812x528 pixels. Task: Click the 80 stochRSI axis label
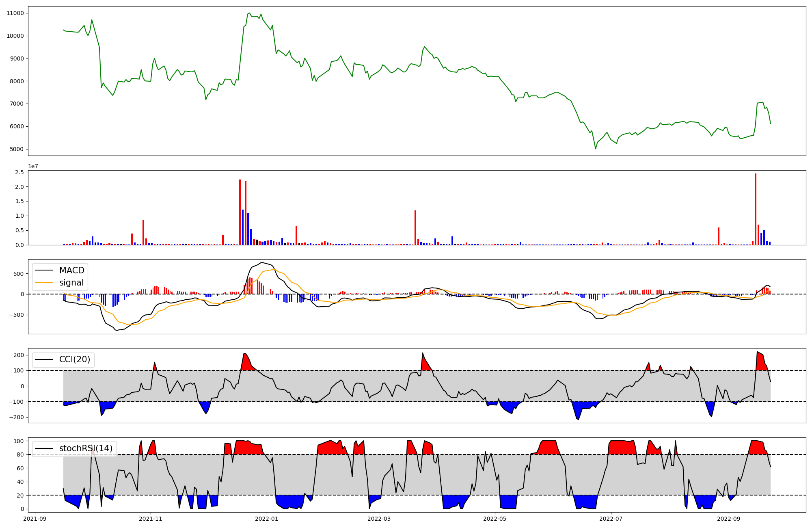click(x=20, y=454)
